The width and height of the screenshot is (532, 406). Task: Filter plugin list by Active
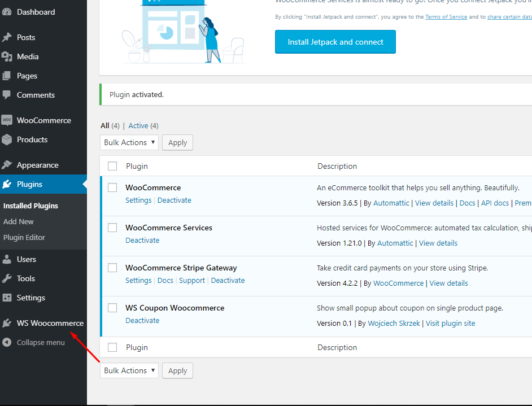click(x=138, y=125)
